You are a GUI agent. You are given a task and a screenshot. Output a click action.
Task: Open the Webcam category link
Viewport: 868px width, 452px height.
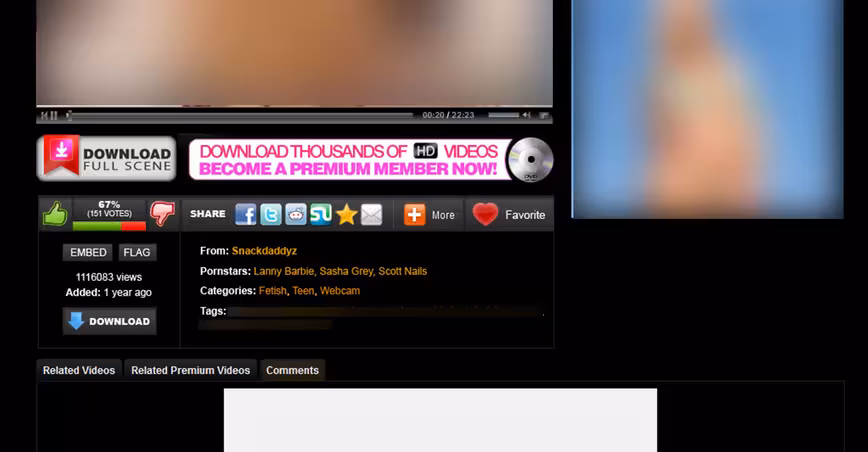(x=340, y=290)
